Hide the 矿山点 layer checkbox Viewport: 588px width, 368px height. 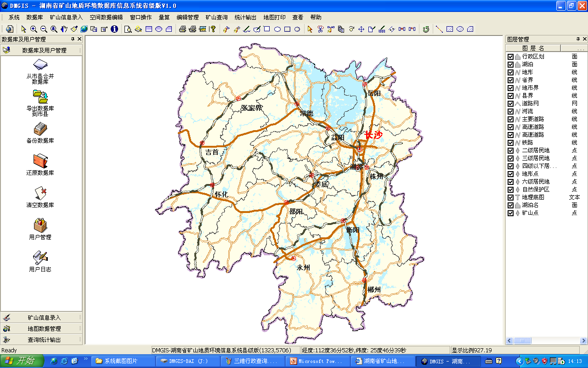510,213
